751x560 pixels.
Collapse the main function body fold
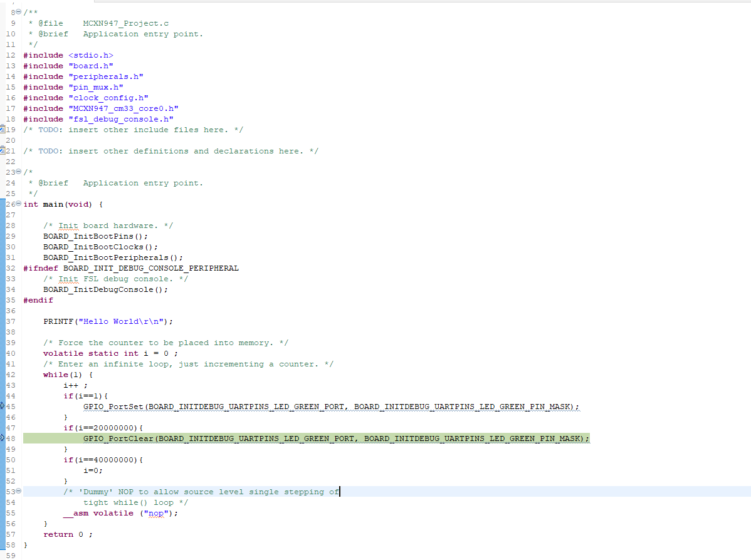19,204
